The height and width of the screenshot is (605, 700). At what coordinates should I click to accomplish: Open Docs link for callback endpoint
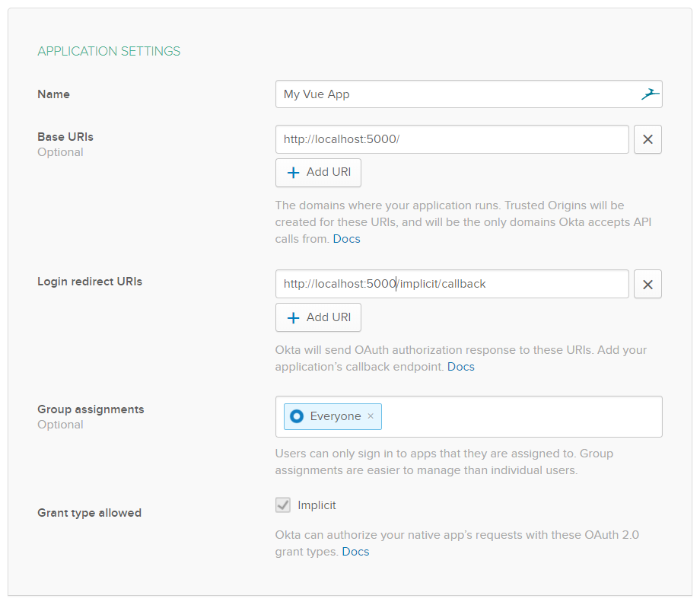point(460,367)
